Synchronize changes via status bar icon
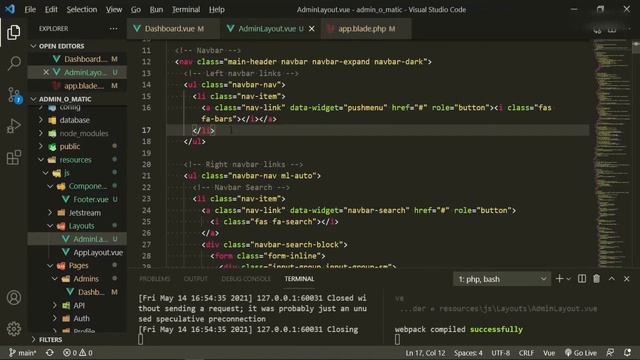 50,353
